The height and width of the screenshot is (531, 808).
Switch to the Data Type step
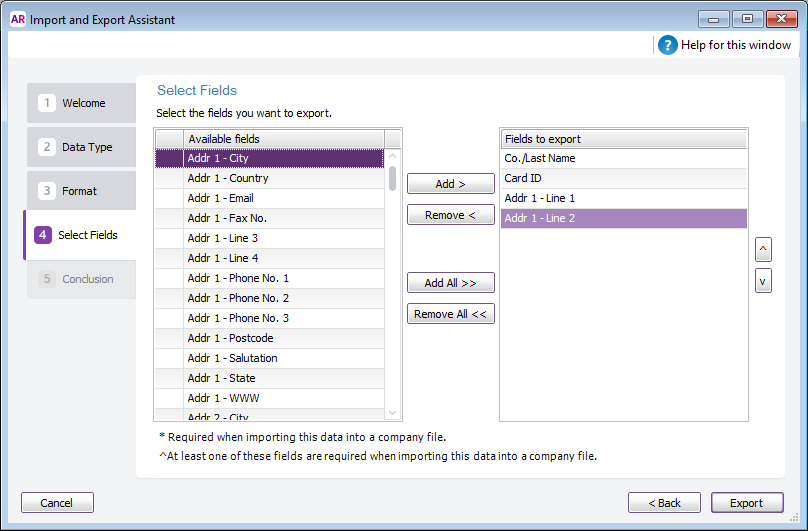[x=82, y=147]
